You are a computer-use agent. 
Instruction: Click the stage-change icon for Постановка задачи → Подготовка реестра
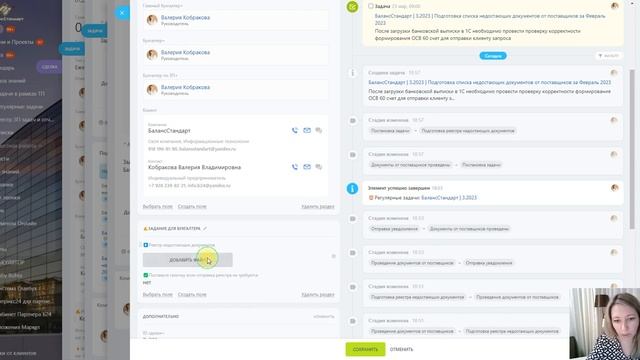[353, 121]
